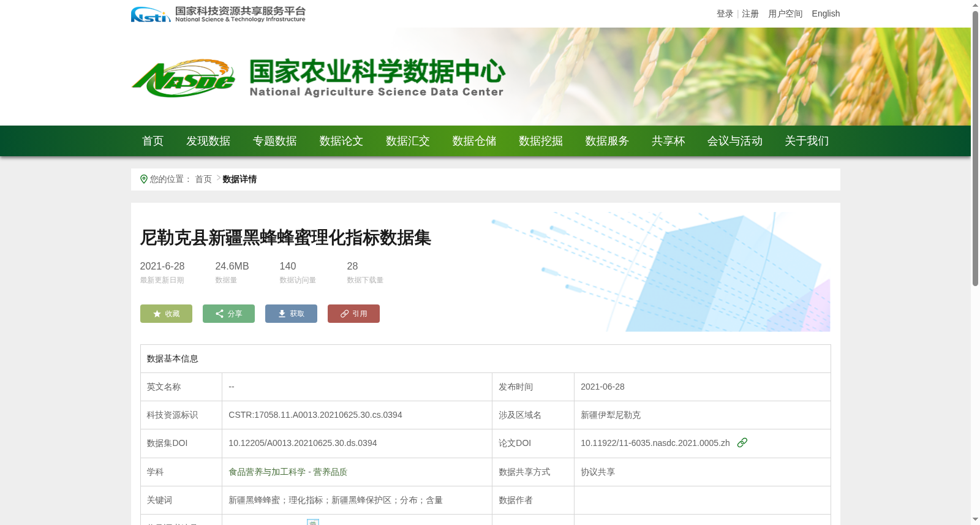
Task: Click the 2021-6-28 last update date
Action: pyautogui.click(x=162, y=266)
